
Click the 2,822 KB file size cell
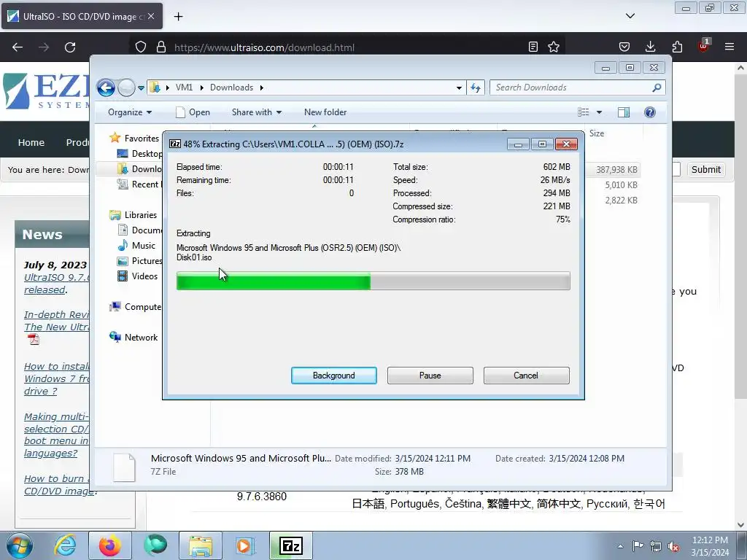621,200
